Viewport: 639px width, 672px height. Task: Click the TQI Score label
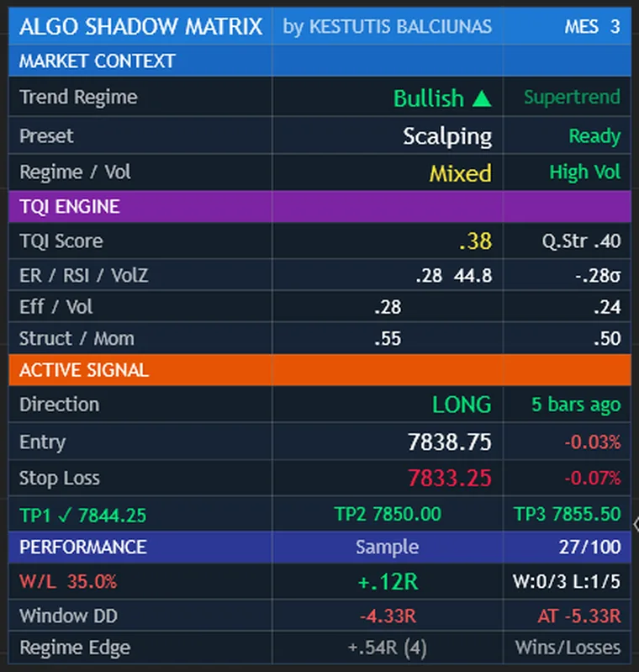click(61, 241)
